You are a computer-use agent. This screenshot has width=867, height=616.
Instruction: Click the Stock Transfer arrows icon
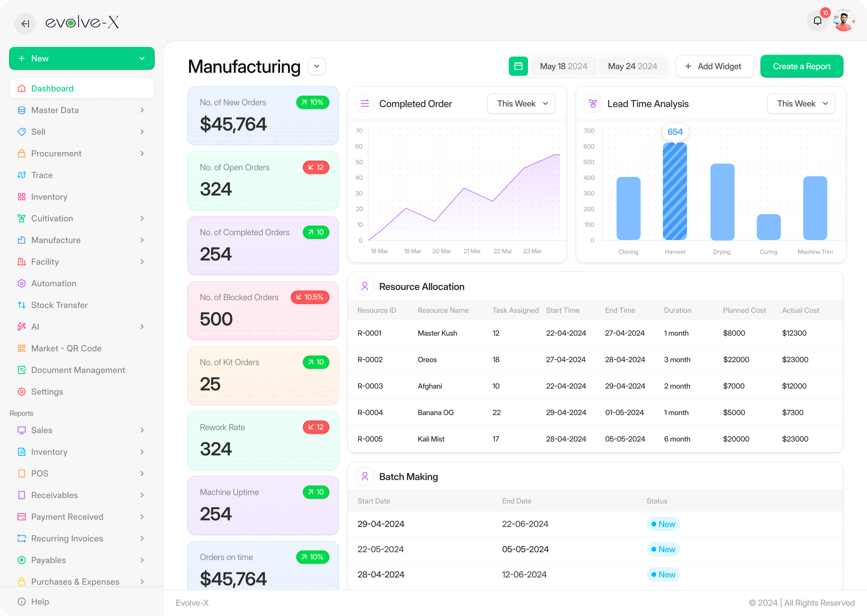click(22, 305)
